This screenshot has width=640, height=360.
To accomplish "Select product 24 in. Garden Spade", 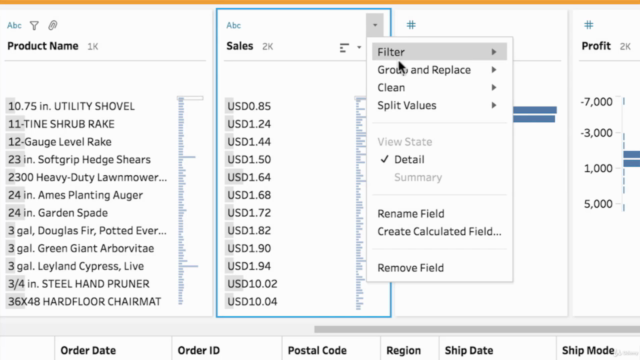I will pos(58,213).
